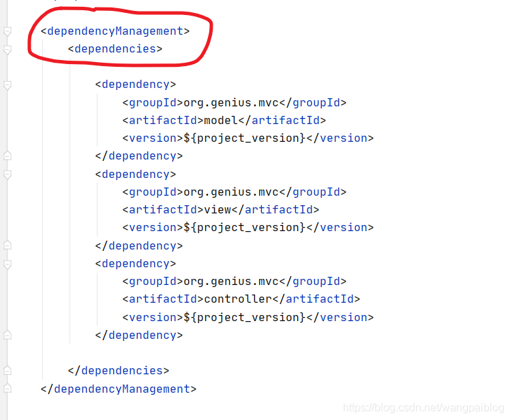Place cursor in opening dependencies tag text
This screenshot has height=420, width=510.
tap(115, 49)
